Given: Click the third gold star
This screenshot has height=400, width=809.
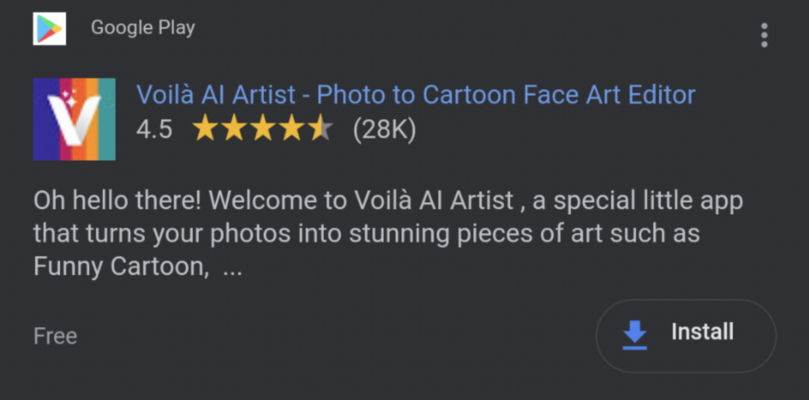Looking at the screenshot, I should pyautogui.click(x=263, y=128).
